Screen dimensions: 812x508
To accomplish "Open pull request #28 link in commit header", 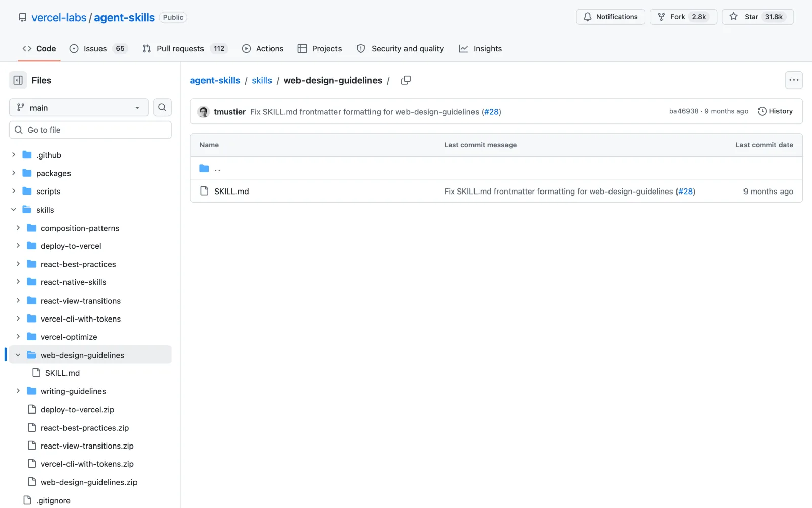I will (x=491, y=112).
